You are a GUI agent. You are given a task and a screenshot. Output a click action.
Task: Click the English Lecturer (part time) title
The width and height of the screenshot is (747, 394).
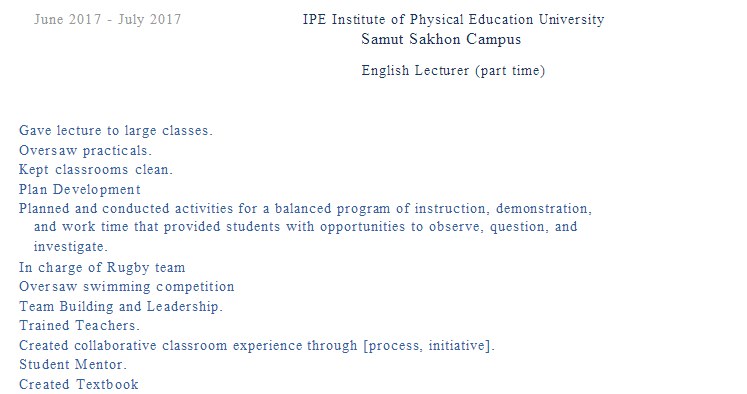(x=453, y=71)
